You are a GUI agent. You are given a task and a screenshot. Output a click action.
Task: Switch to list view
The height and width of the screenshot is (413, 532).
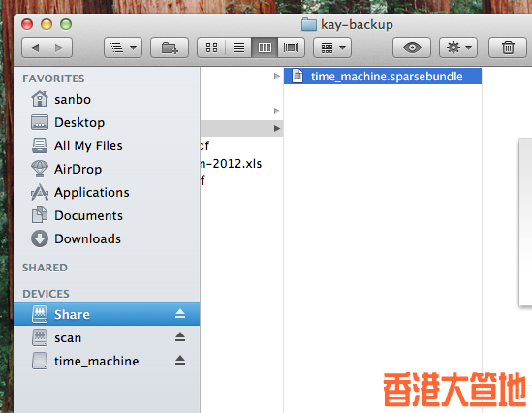click(238, 48)
